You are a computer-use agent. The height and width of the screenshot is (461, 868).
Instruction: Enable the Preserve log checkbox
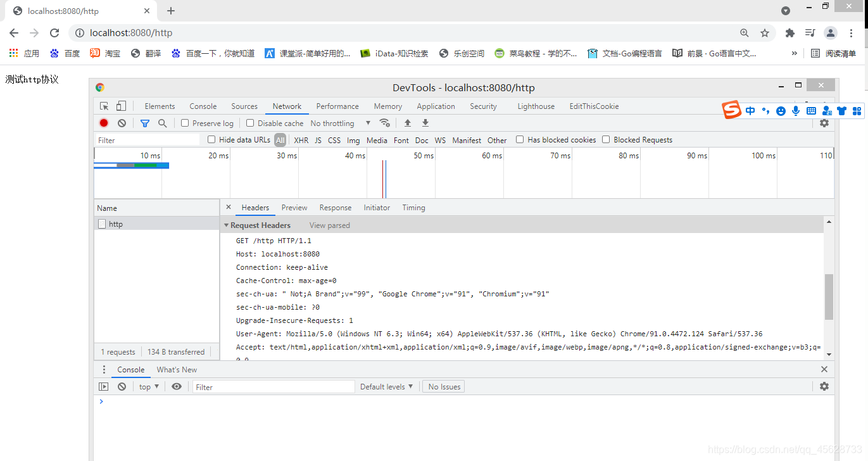[185, 123]
